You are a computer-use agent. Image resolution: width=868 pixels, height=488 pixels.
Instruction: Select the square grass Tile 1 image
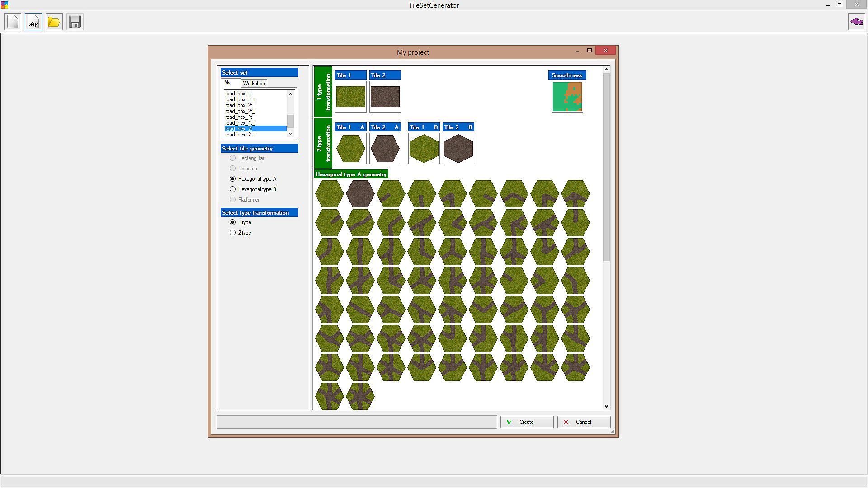click(350, 97)
